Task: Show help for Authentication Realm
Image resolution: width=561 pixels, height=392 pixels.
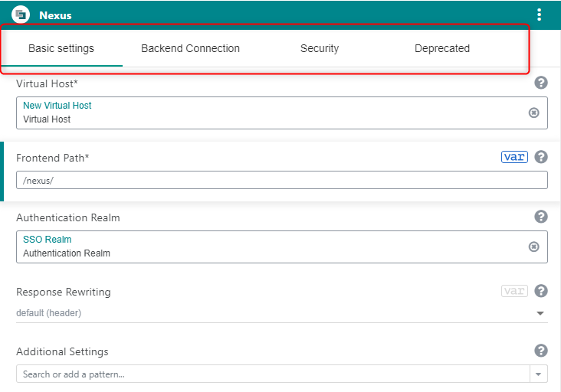Action: (x=541, y=217)
